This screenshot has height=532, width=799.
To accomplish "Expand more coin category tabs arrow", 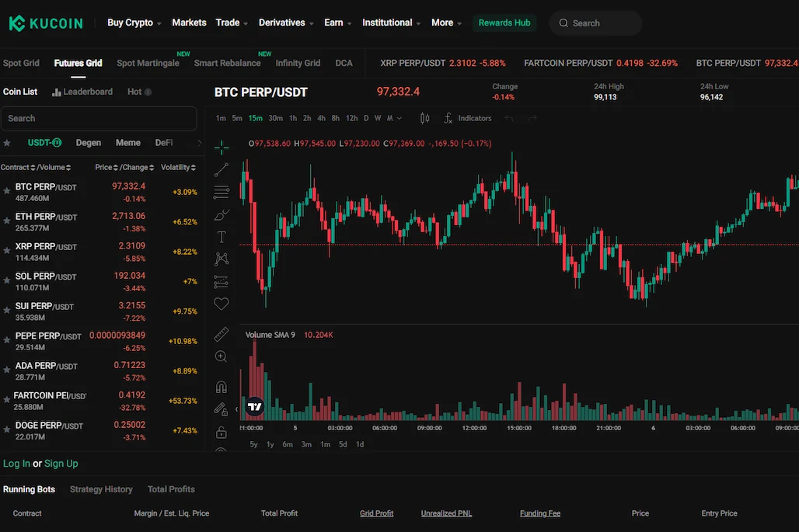I will coord(199,143).
